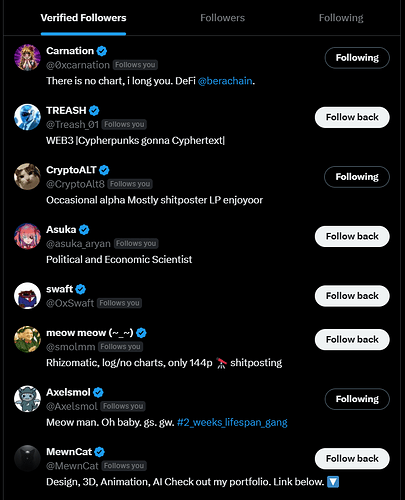Click the verified badge next to Axelsmol
The width and height of the screenshot is (405, 500).
pos(98,392)
